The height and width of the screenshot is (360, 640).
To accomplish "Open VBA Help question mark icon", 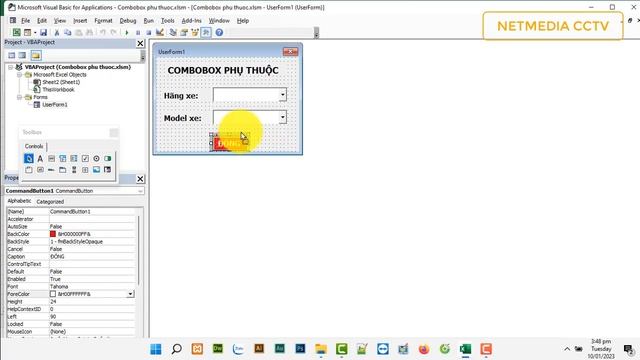I will click(x=219, y=32).
